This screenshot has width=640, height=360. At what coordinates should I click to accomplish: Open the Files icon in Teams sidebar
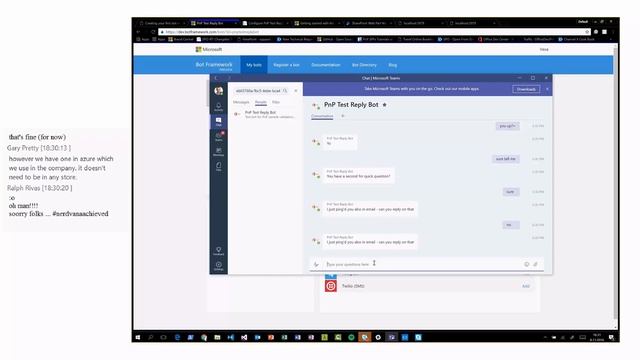[219, 167]
